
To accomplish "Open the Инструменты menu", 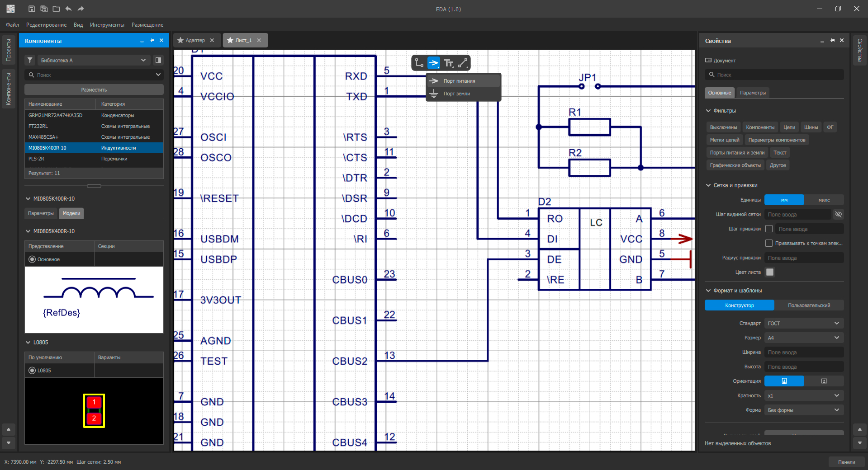I will pyautogui.click(x=107, y=25).
